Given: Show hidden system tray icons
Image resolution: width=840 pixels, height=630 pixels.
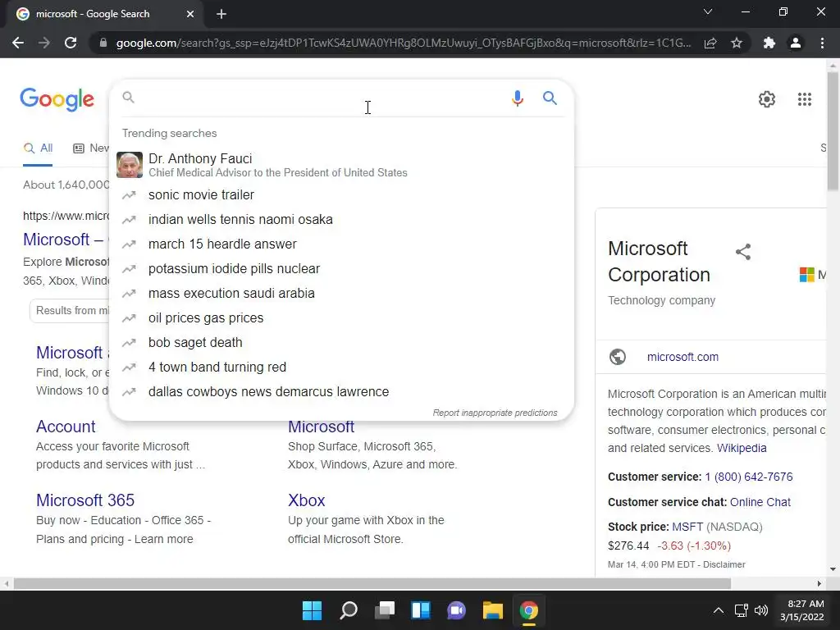Looking at the screenshot, I should (x=719, y=610).
